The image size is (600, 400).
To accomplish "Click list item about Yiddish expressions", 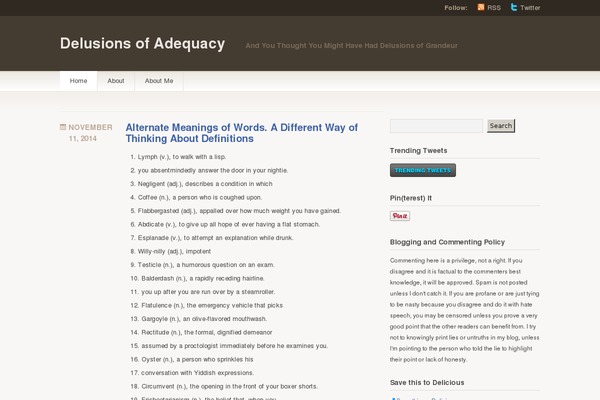I will 197,373.
